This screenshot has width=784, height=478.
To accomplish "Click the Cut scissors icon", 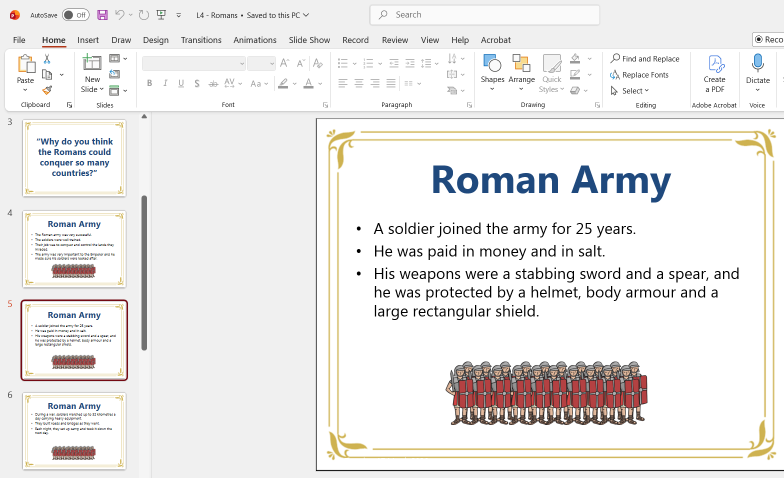I will (47, 59).
